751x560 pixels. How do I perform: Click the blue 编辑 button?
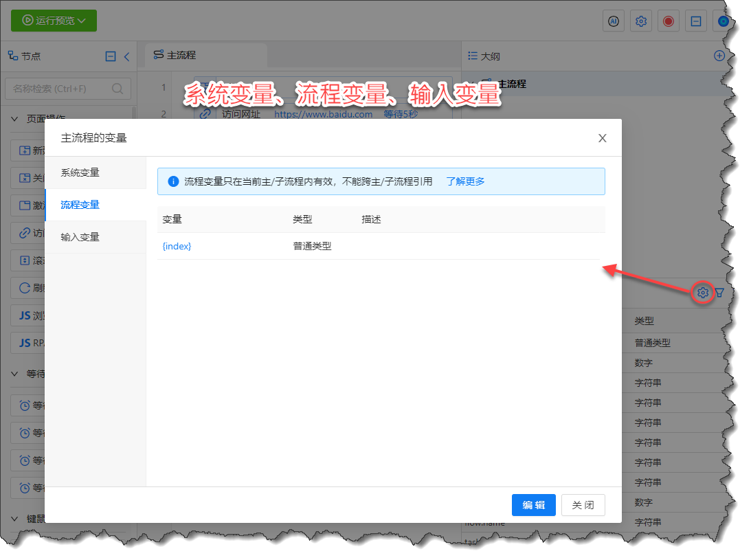tap(534, 505)
